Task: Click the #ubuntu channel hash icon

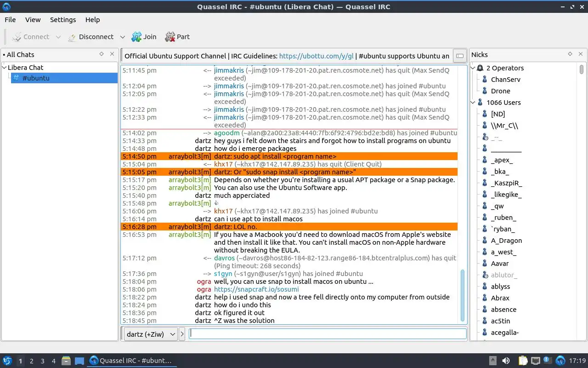Action: 16,78
